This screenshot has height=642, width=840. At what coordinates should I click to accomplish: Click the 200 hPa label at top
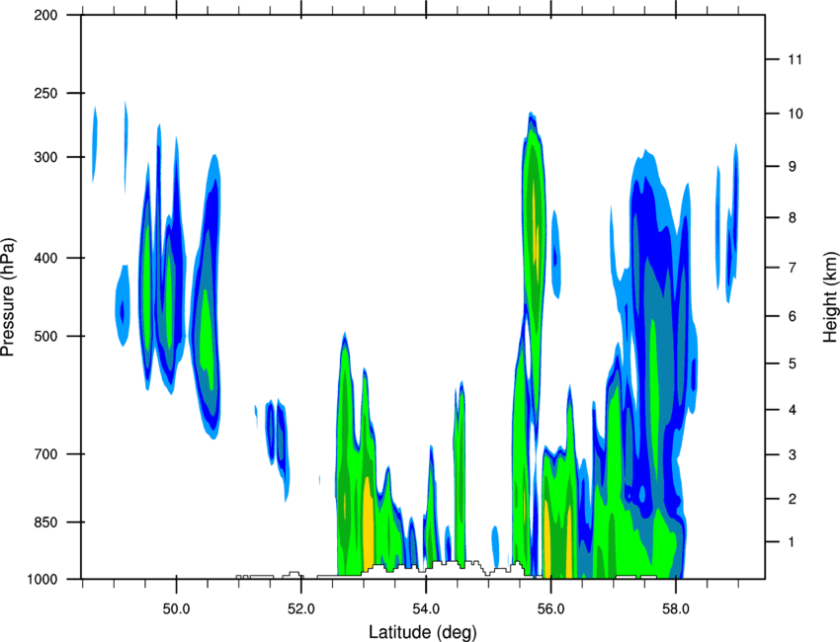click(x=45, y=15)
